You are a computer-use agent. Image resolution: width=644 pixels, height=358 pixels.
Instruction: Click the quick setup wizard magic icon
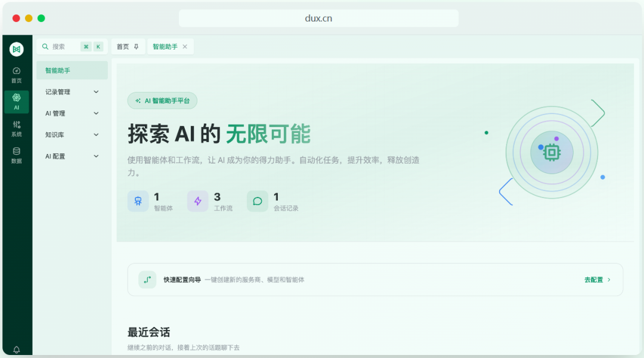[x=147, y=279]
